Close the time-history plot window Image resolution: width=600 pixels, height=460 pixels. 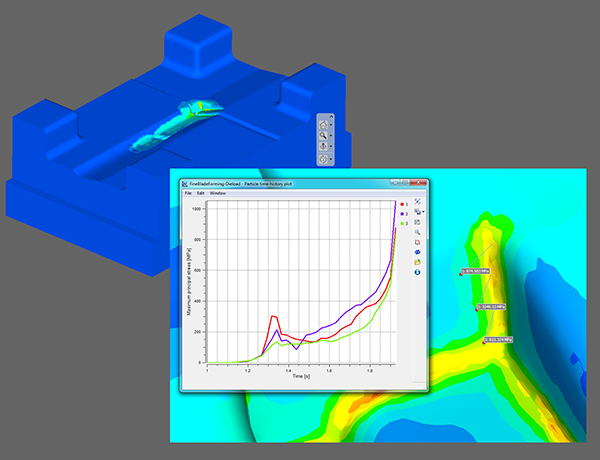(419, 183)
